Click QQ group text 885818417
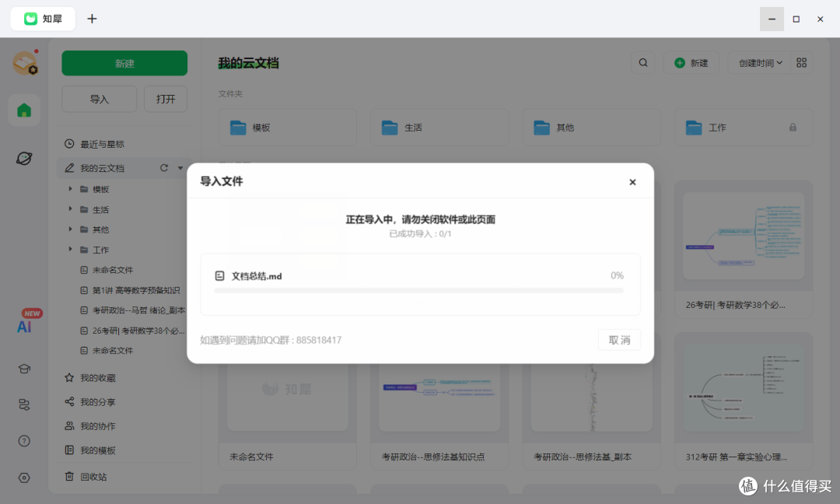 click(x=319, y=340)
